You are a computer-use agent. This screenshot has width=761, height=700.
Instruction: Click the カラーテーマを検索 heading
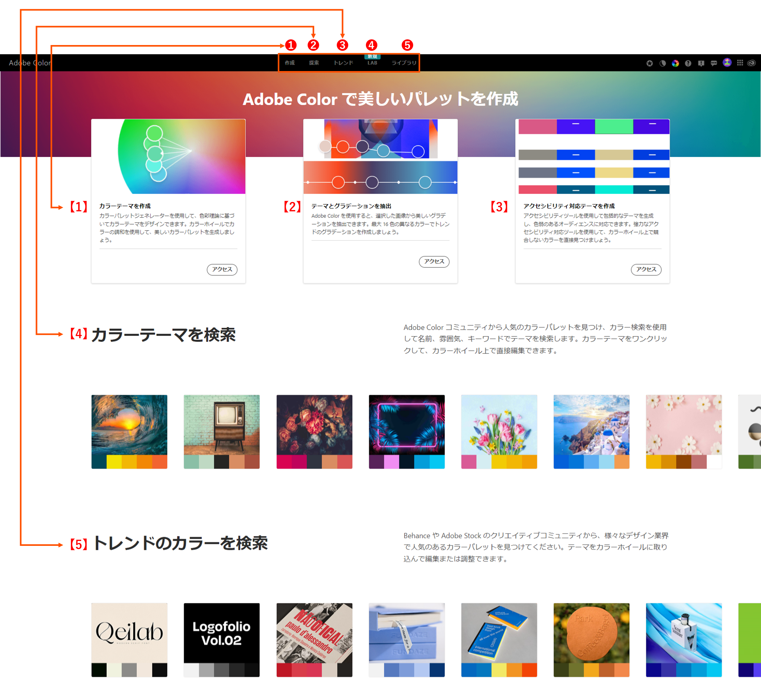pyautogui.click(x=164, y=335)
